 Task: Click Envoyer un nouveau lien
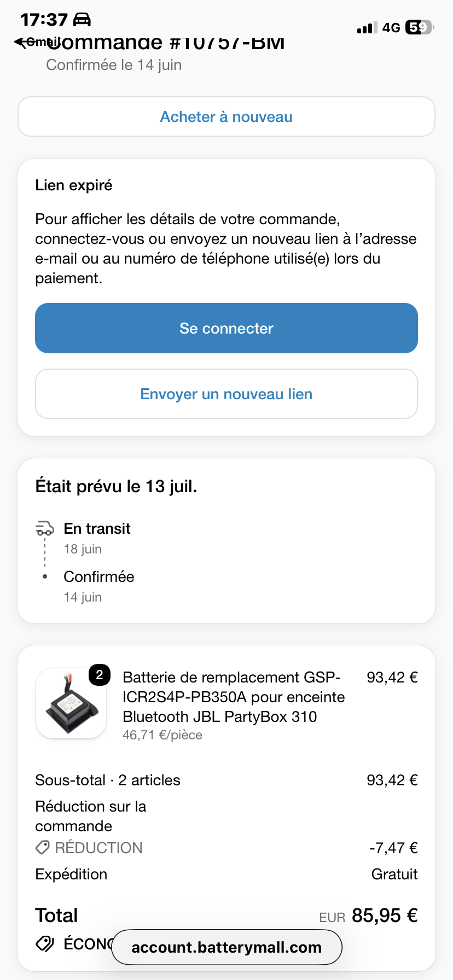coord(226,394)
